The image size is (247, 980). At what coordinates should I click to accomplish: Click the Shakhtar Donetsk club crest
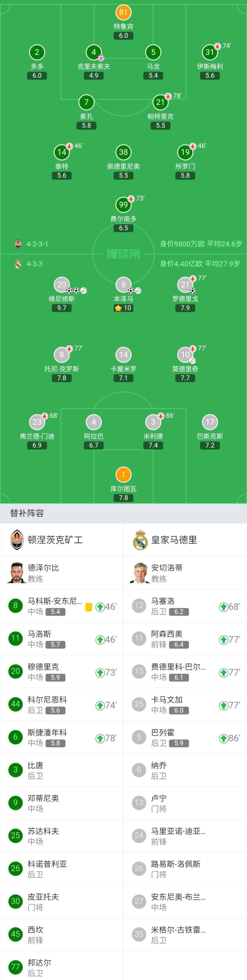17,540
